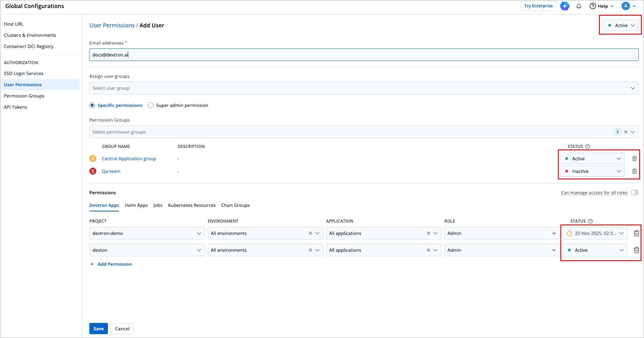Image resolution: width=644 pixels, height=338 pixels.
Task: Toggle Can manage access for all roles
Action: [x=634, y=192]
